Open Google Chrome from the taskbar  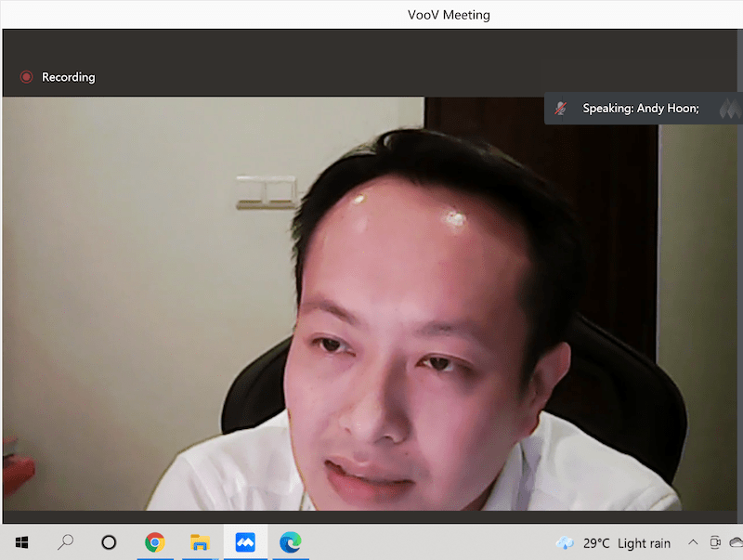coord(154,542)
